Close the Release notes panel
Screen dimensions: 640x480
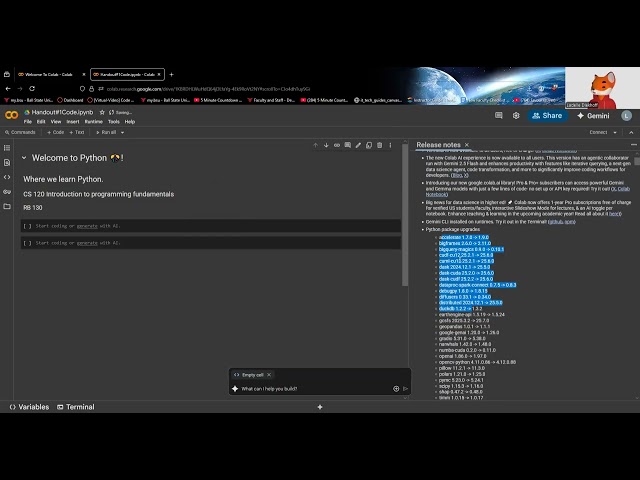[x=467, y=145]
